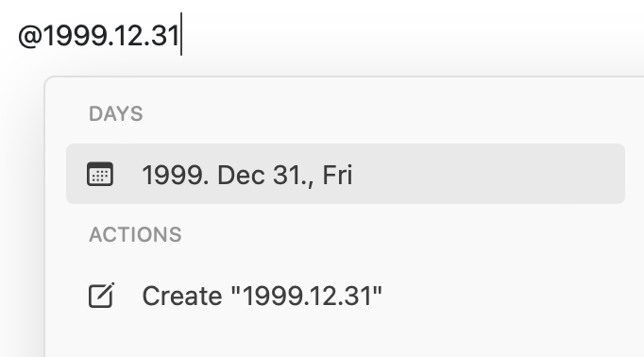Image resolution: width=644 pixels, height=357 pixels.
Task: Click the ACTIONS section header
Action: [135, 234]
